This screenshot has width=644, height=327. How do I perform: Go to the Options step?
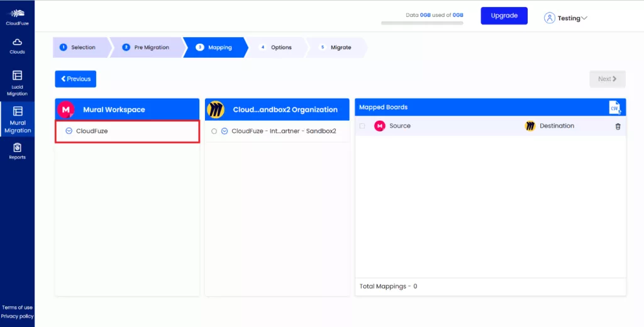pyautogui.click(x=276, y=47)
